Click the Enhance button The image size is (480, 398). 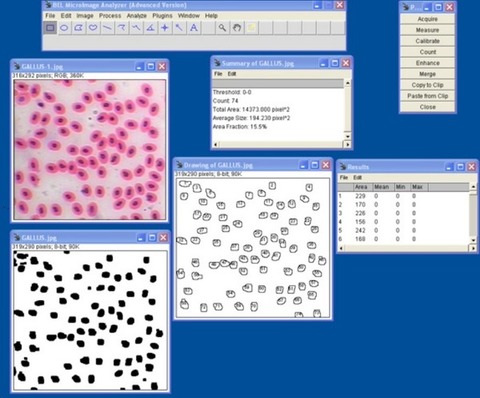tap(427, 63)
